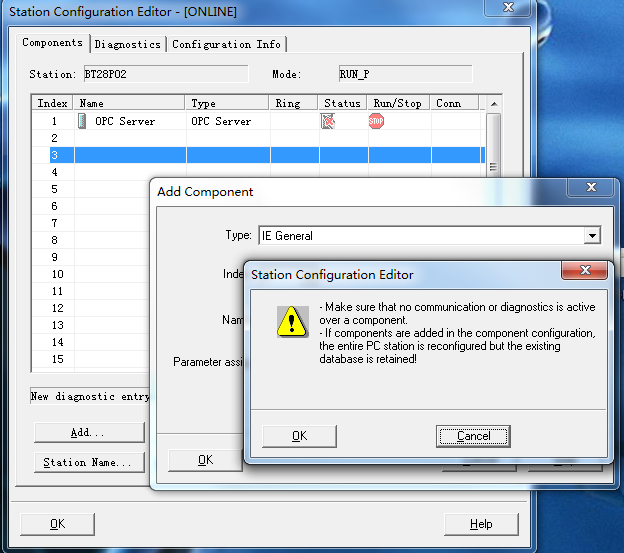
Task: Click the Help button
Action: point(481,524)
